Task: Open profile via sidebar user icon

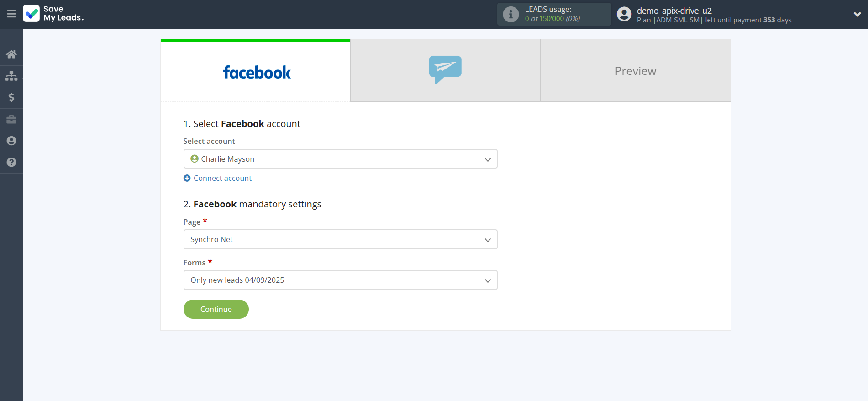Action: 11,141
